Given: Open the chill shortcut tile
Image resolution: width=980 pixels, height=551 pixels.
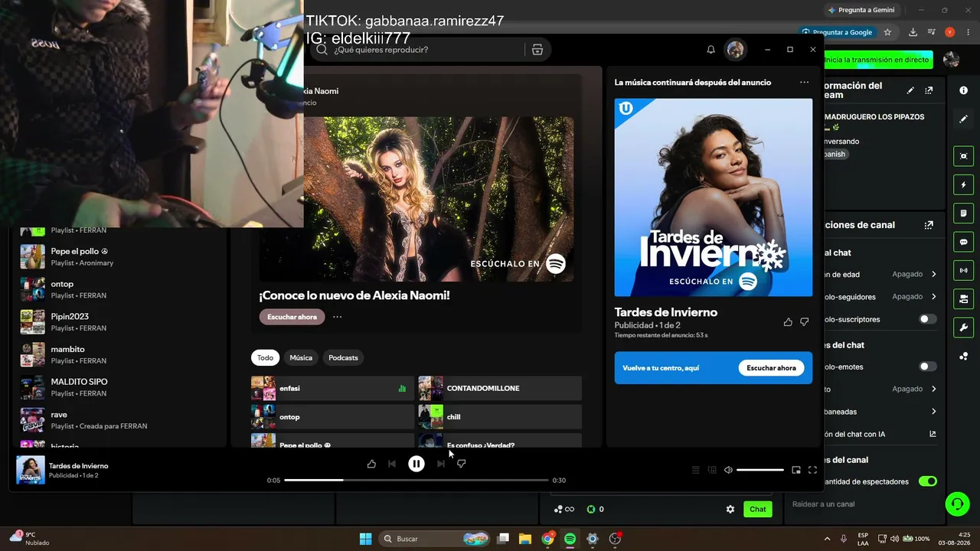Looking at the screenshot, I should coord(500,417).
